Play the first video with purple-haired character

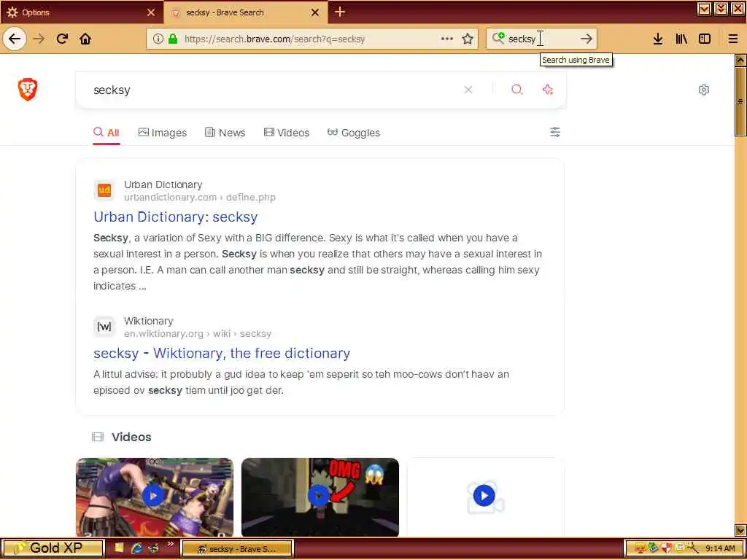[x=155, y=497]
